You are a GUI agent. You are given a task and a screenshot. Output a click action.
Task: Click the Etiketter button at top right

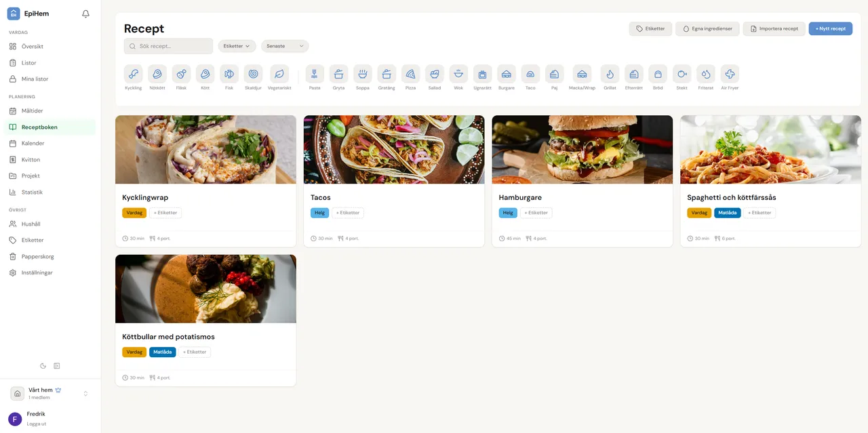(x=650, y=28)
